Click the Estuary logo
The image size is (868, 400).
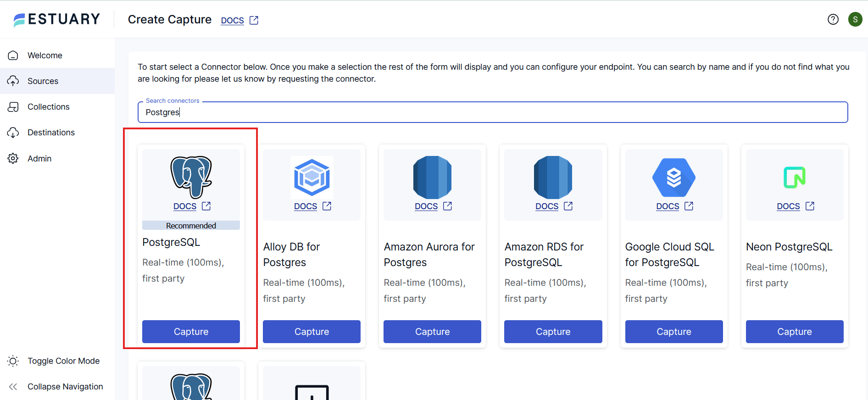56,19
